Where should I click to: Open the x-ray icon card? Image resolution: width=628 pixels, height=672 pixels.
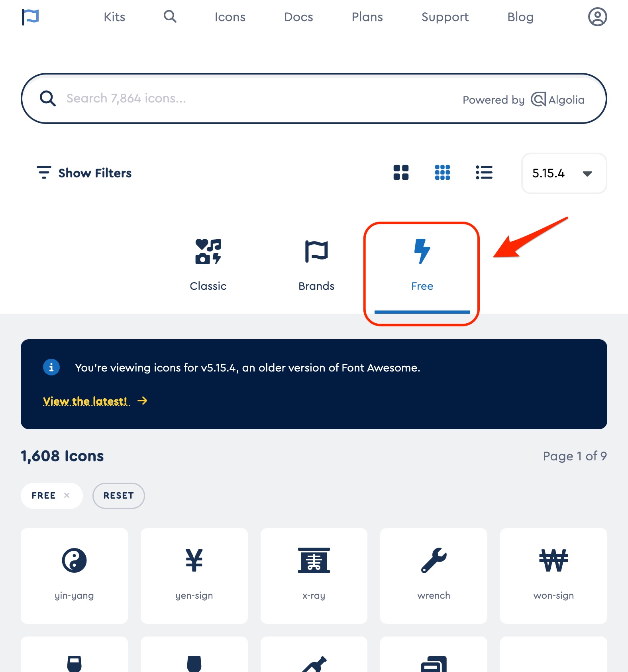click(314, 576)
